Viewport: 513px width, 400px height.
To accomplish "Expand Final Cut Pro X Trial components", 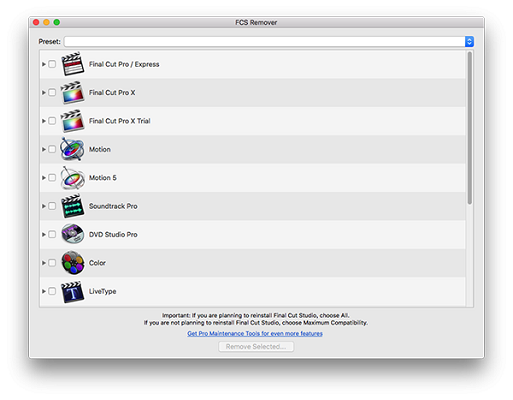I will (x=44, y=121).
